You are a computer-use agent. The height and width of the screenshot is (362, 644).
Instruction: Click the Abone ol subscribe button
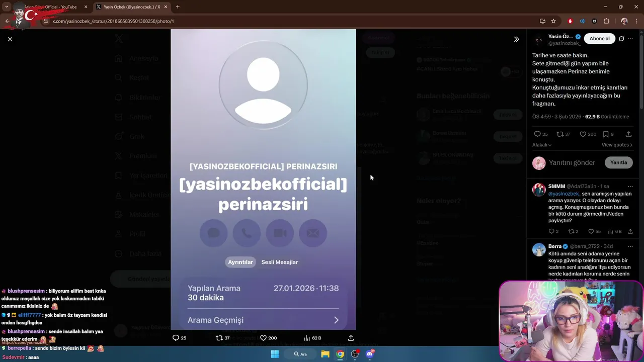600,39
